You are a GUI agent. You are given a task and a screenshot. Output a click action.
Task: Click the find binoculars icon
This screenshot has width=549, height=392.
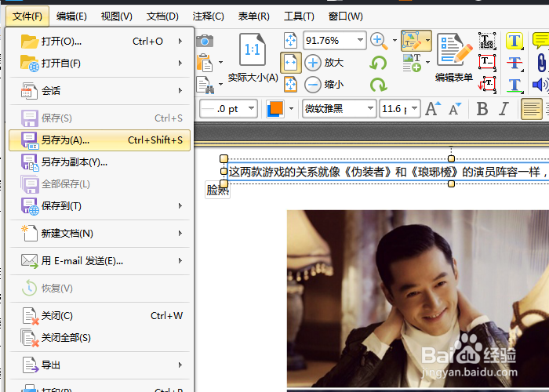pos(205,85)
